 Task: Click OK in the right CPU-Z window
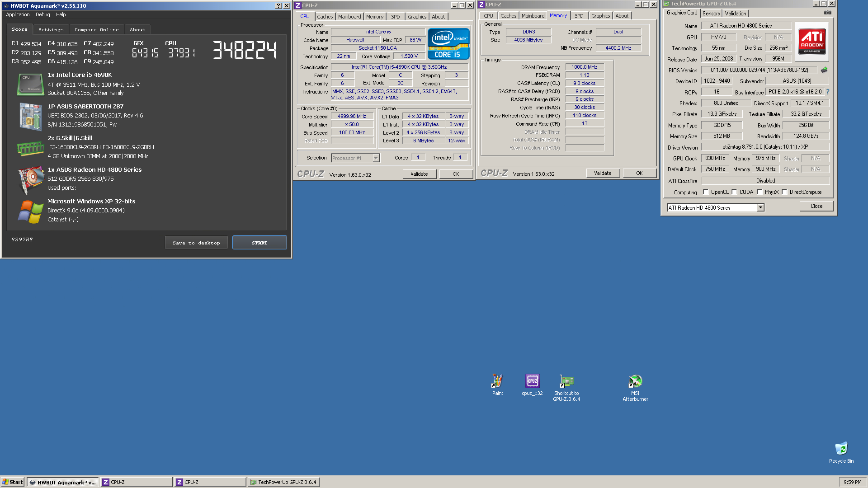639,173
